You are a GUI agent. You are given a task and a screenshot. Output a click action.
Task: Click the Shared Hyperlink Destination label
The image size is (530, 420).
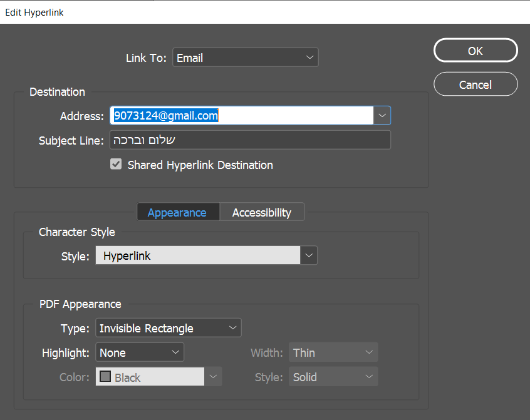point(200,165)
